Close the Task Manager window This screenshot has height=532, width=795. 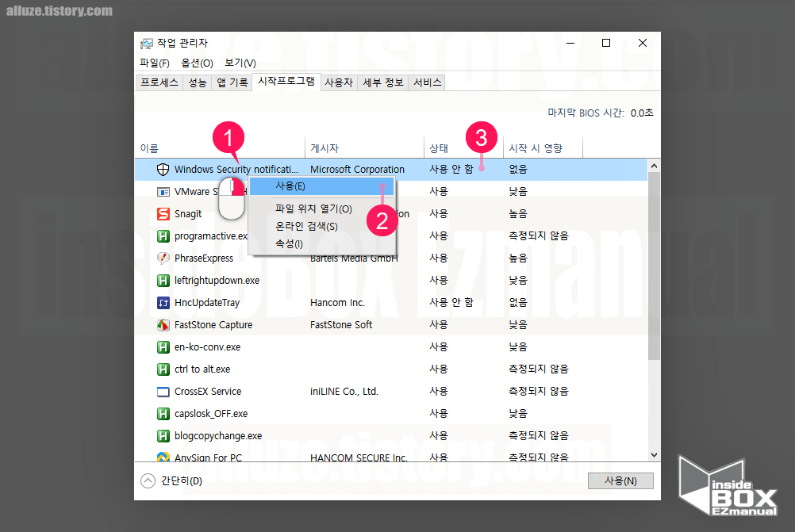(x=643, y=43)
